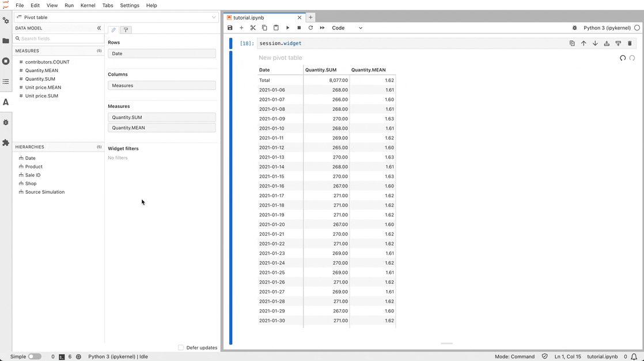Open the file browser folder icon in sidebar
The image size is (644, 361).
click(6, 41)
